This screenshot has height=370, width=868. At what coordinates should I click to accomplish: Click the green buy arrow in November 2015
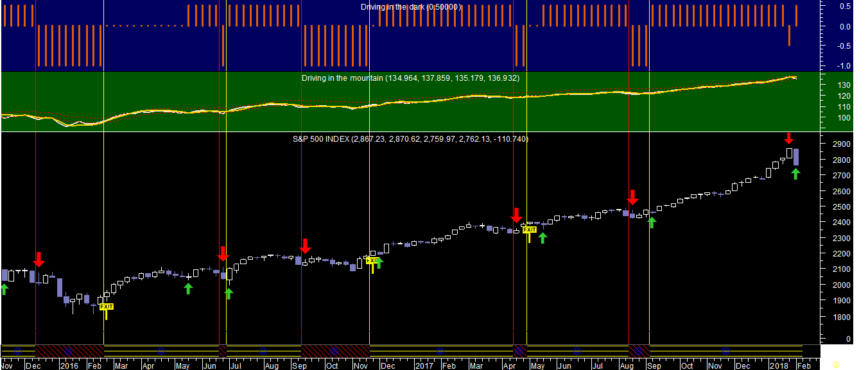click(x=4, y=289)
